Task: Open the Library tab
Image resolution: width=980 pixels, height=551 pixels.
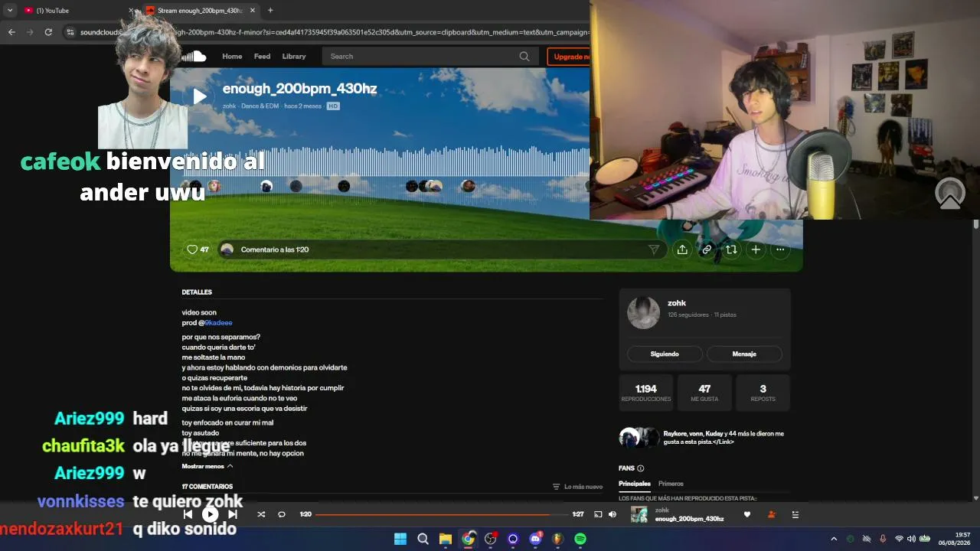Action: point(294,56)
